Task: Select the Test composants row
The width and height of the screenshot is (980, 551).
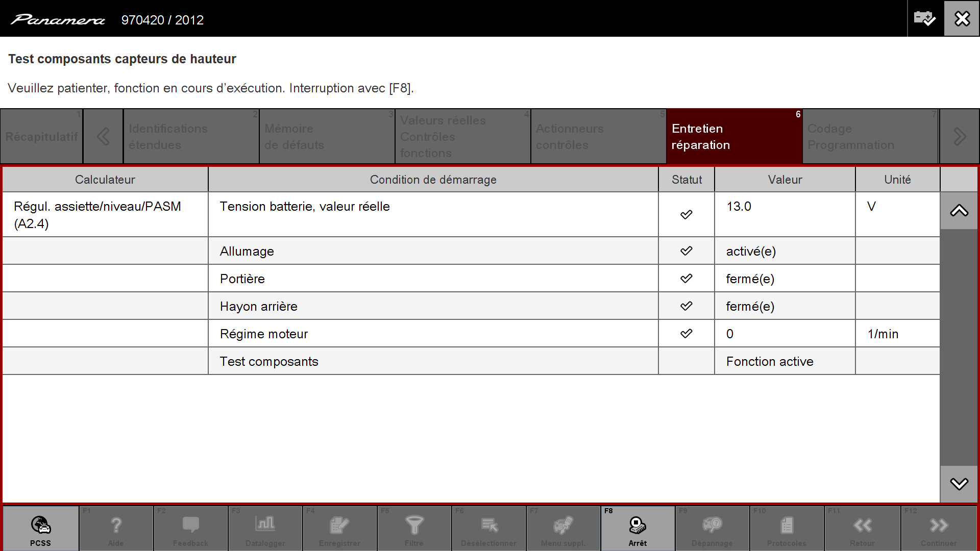Action: pyautogui.click(x=471, y=361)
